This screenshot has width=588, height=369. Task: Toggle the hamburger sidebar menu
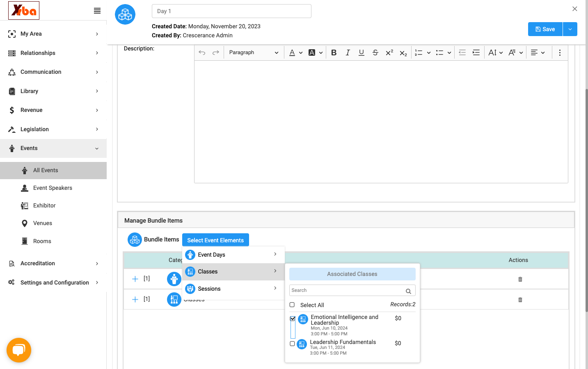[x=97, y=11]
